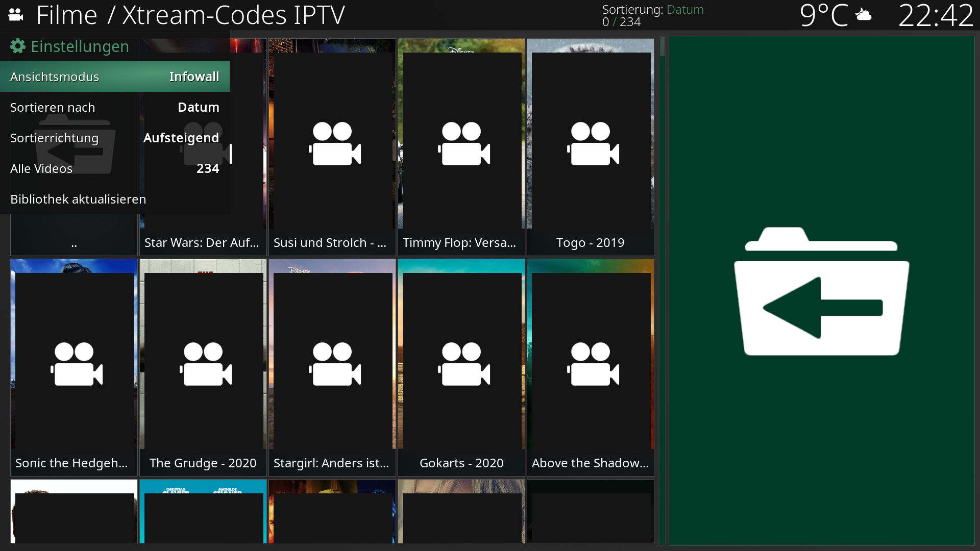980x551 pixels.
Task: Click the camera icon on the Gokarts - 2020 tile
Action: pyautogui.click(x=464, y=364)
